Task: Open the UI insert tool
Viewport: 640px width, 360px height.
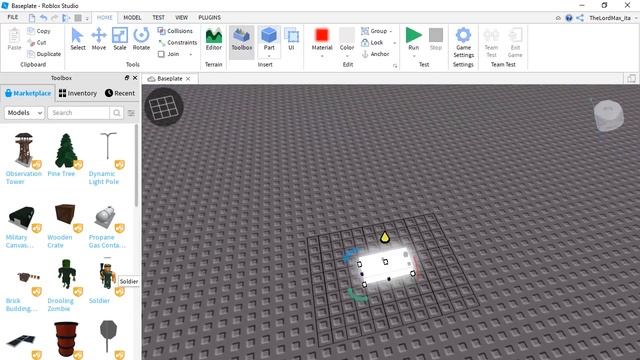Action: pyautogui.click(x=291, y=39)
